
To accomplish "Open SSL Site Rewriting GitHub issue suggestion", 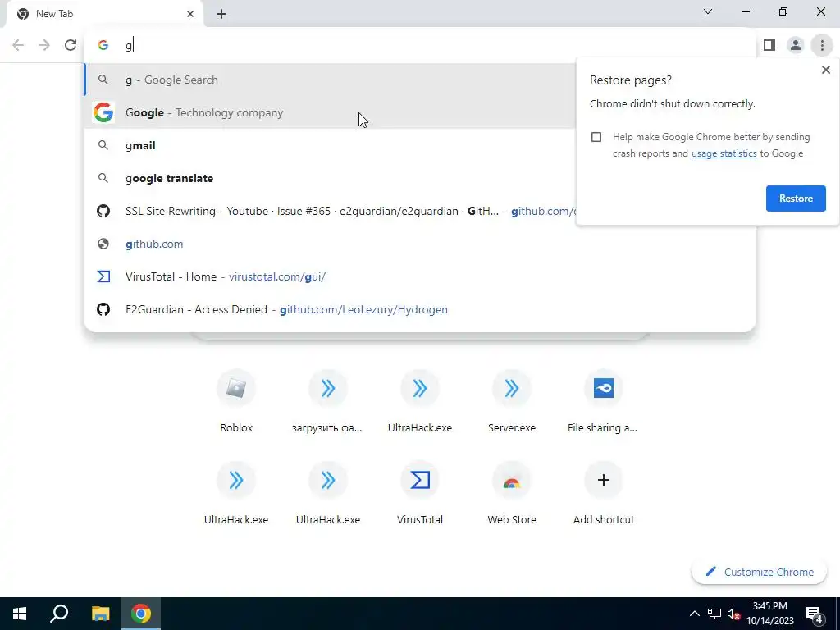I will 330,211.
